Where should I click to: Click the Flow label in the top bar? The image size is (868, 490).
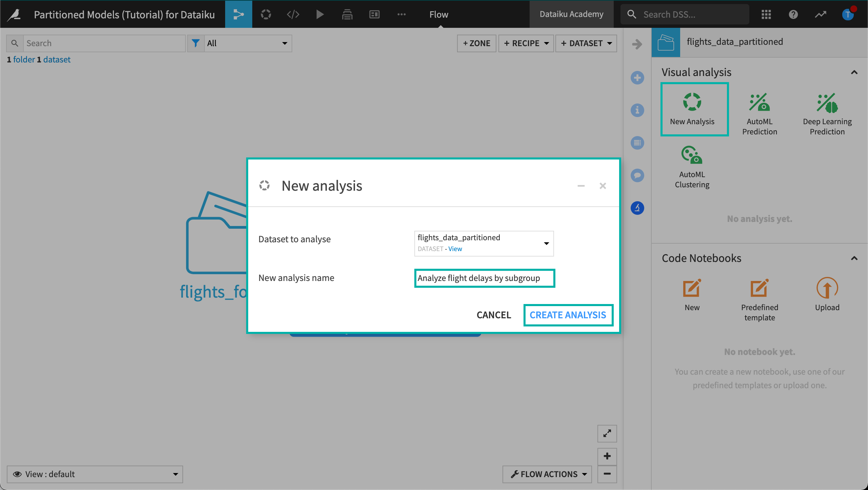click(x=439, y=14)
